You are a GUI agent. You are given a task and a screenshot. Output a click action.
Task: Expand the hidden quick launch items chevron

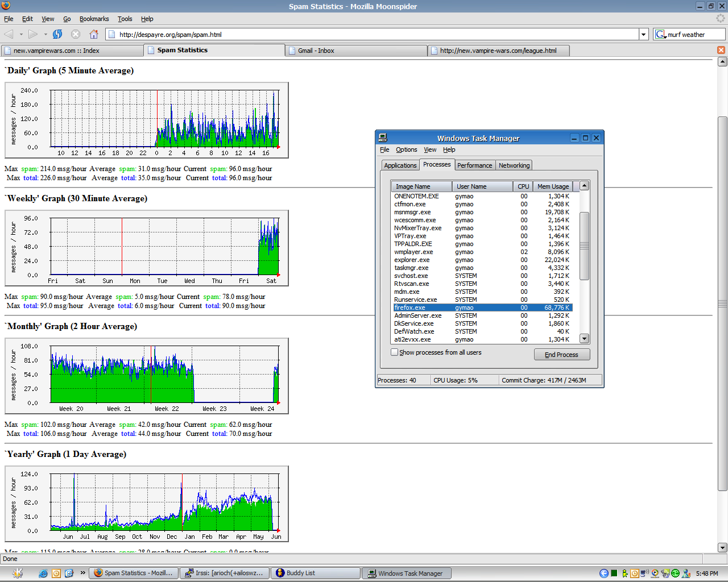[x=83, y=572]
